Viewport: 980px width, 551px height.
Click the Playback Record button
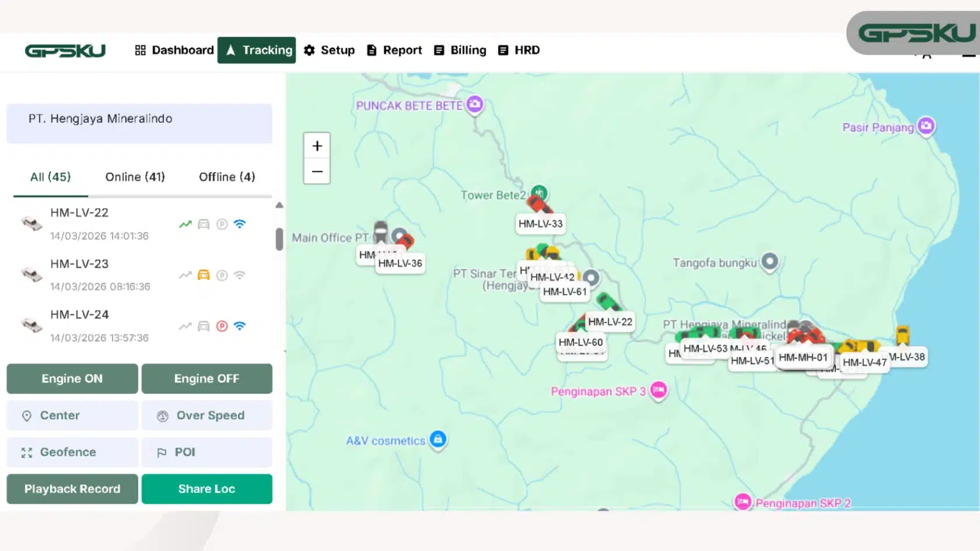point(72,489)
